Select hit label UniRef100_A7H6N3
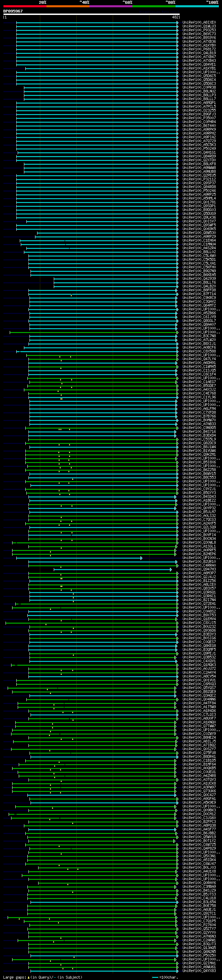The height and width of the screenshot is (980, 222). [199, 936]
